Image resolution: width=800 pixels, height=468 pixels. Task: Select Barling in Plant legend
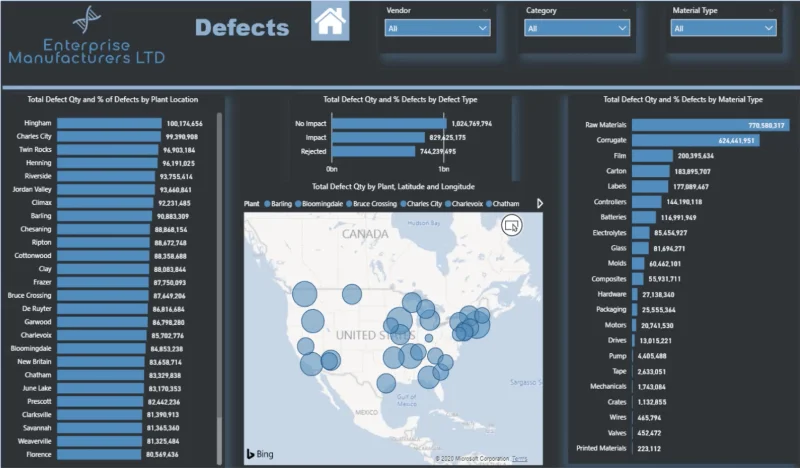click(x=278, y=204)
